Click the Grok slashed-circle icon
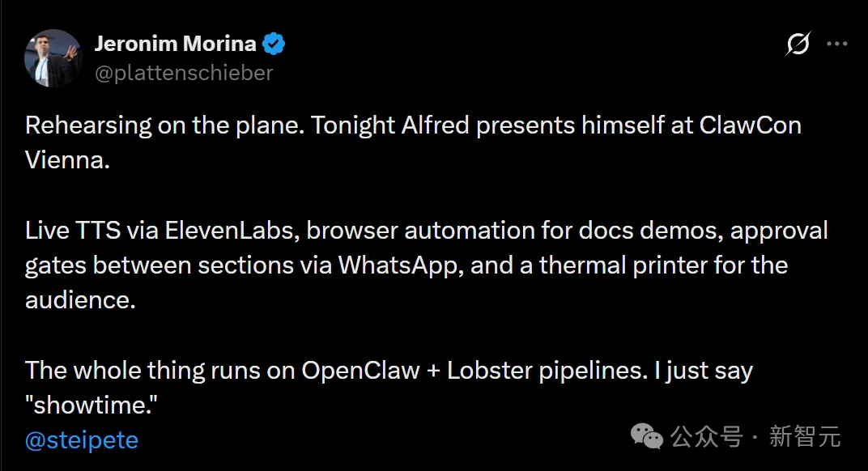Viewport: 868px width, 471px height. 798,45
